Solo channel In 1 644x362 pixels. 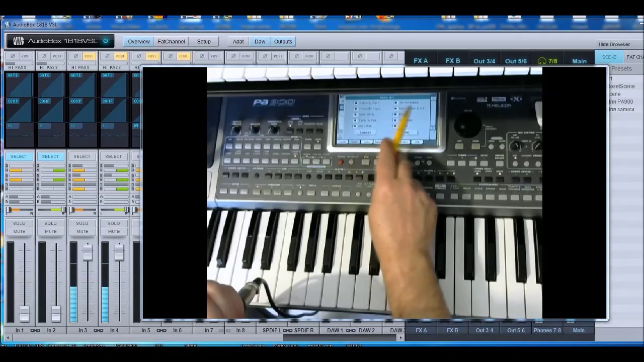(x=19, y=223)
